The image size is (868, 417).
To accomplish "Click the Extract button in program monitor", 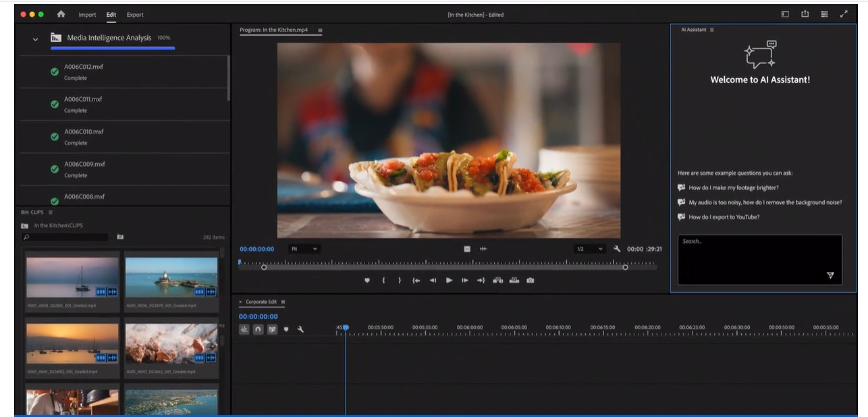I will tap(514, 280).
